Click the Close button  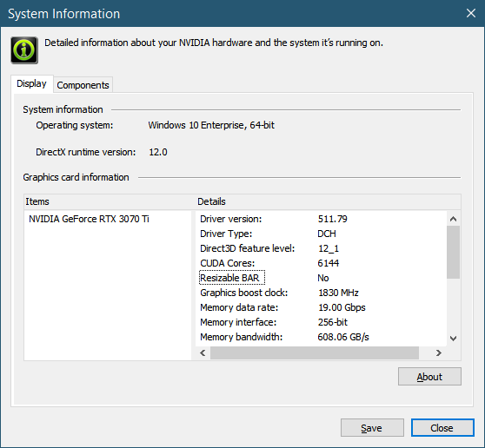(x=442, y=428)
